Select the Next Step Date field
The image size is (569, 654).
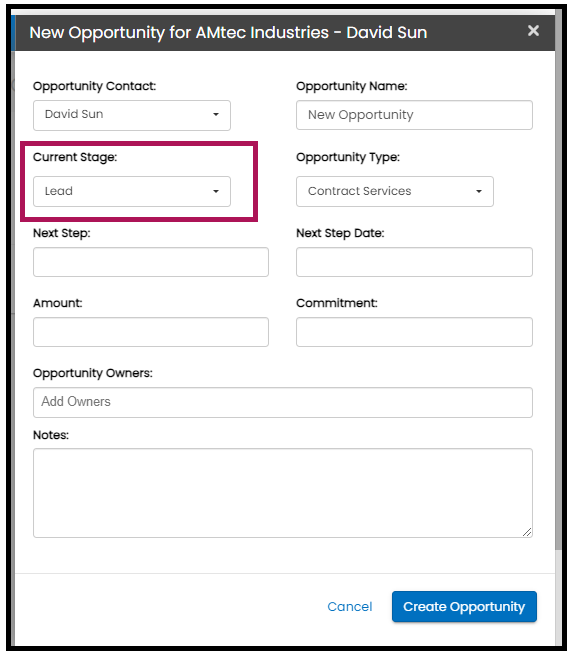414,262
